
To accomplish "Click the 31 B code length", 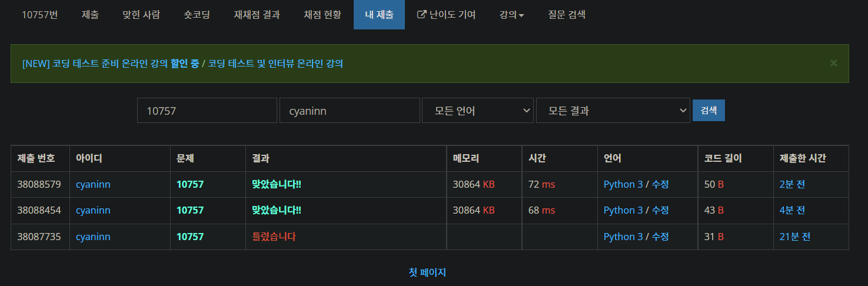I will [x=714, y=237].
